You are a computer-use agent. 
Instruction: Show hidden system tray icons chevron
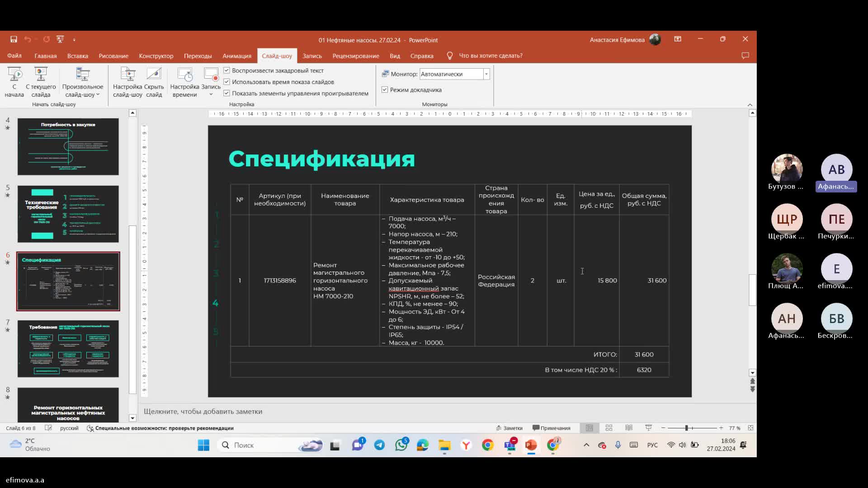pos(586,445)
